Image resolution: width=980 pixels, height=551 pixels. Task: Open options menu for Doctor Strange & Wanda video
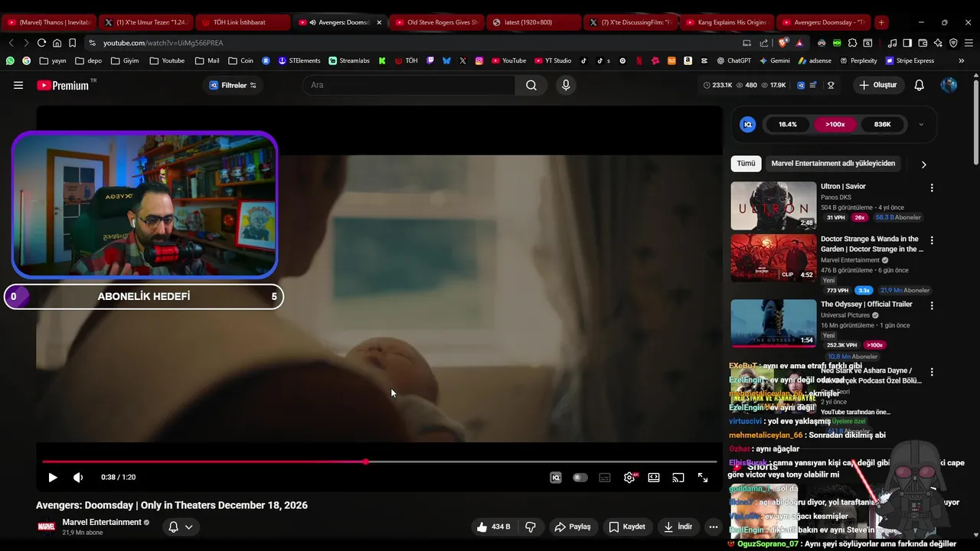[x=932, y=240]
